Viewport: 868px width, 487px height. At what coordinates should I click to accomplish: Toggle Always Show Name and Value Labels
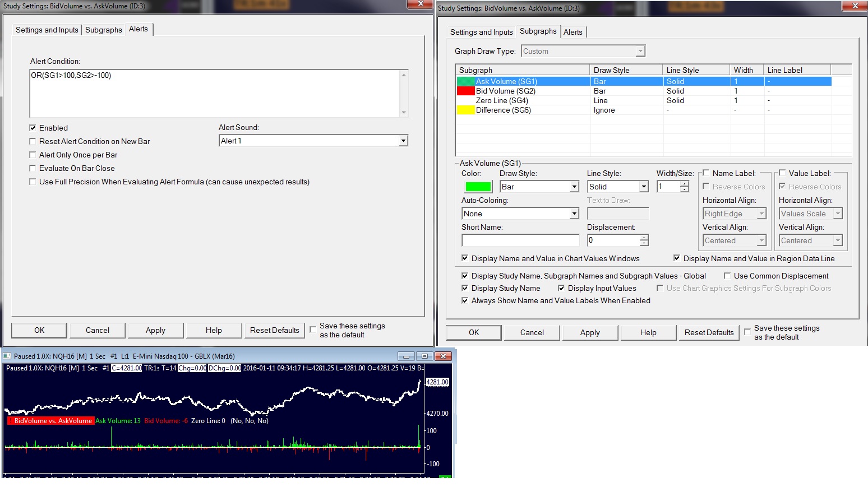465,300
